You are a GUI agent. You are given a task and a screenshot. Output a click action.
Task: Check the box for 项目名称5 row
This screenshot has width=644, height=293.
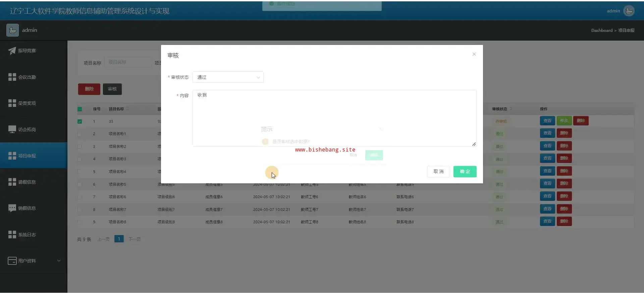coord(79,184)
